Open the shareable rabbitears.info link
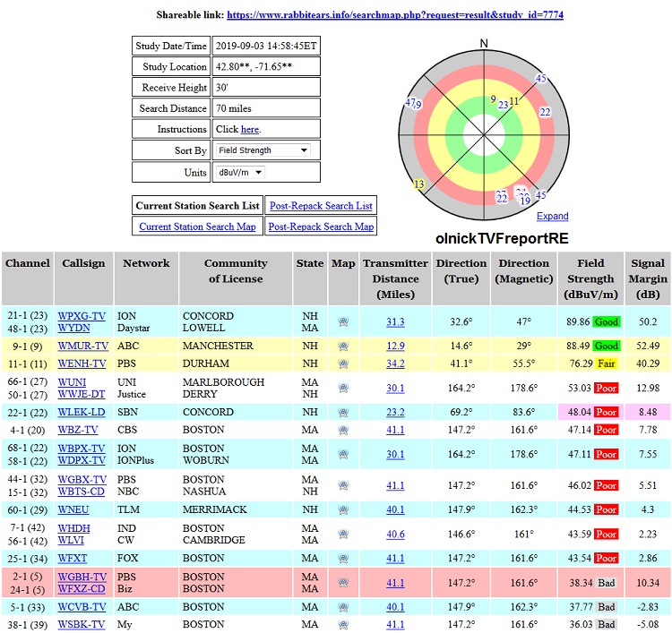Screen dimensions: 672x633 point(395,15)
